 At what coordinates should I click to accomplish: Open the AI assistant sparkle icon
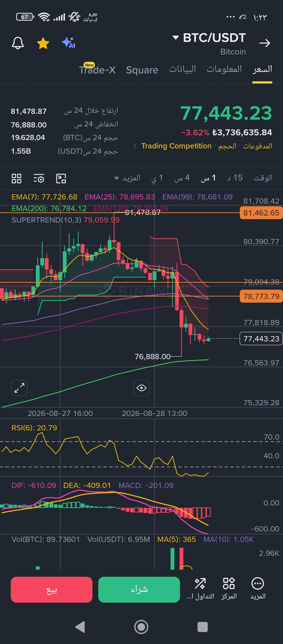(69, 42)
